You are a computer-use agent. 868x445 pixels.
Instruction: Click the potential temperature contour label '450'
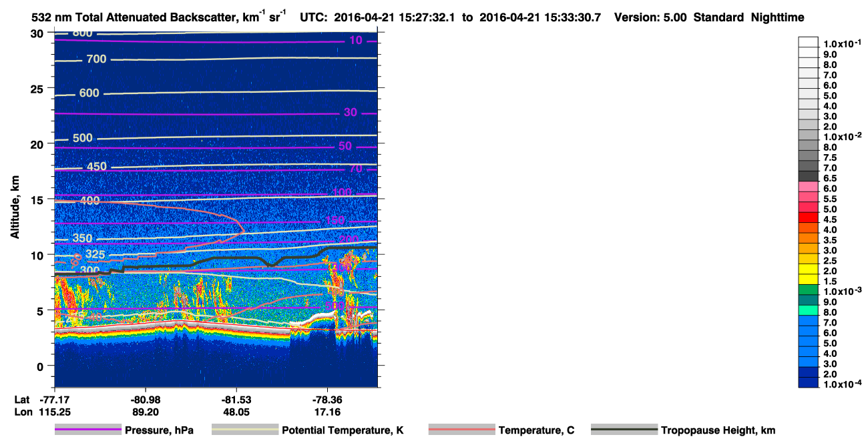[x=96, y=167]
